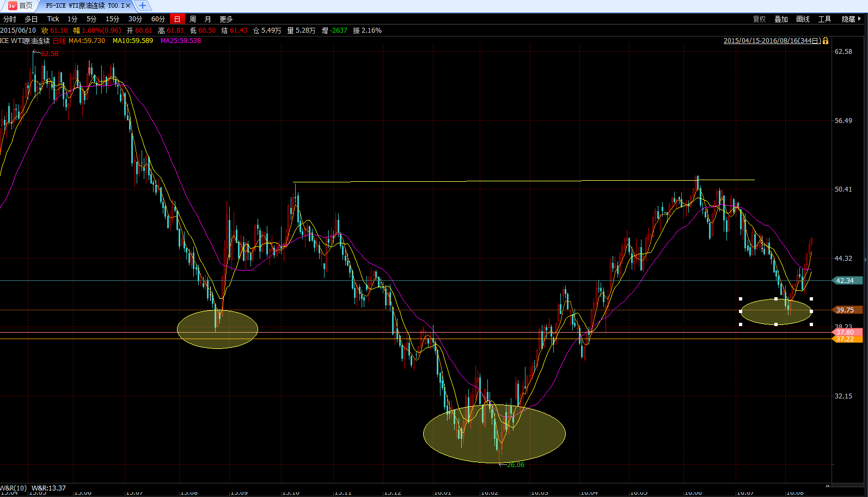Expand the 隐藏 hide panel arrow
Screen dimensions: 868x497
point(852,19)
